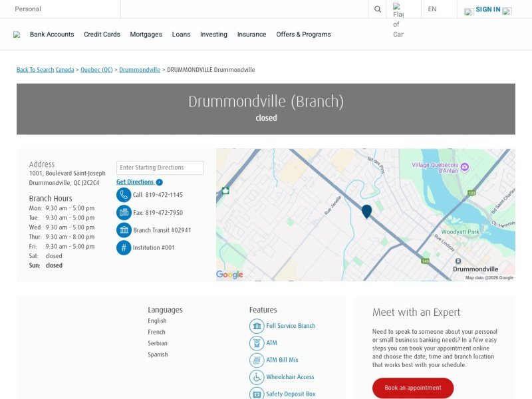Click the address line 1001, Boulevard Saint-Joseph
The height and width of the screenshot is (399, 532).
tap(67, 173)
